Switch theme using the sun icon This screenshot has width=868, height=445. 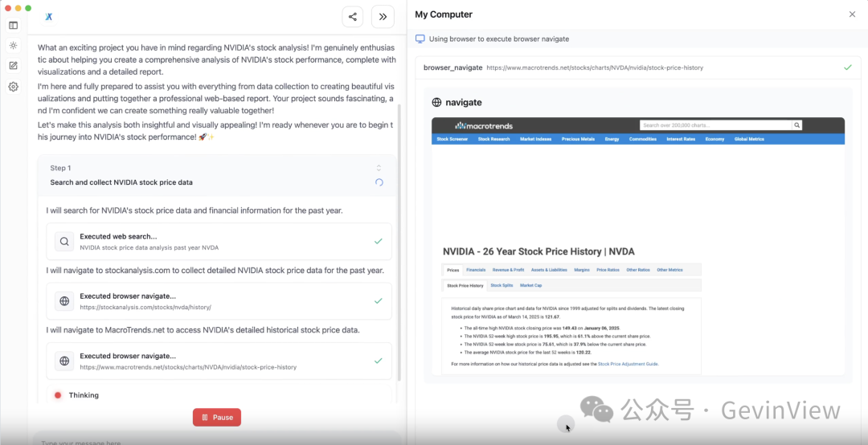click(x=14, y=46)
